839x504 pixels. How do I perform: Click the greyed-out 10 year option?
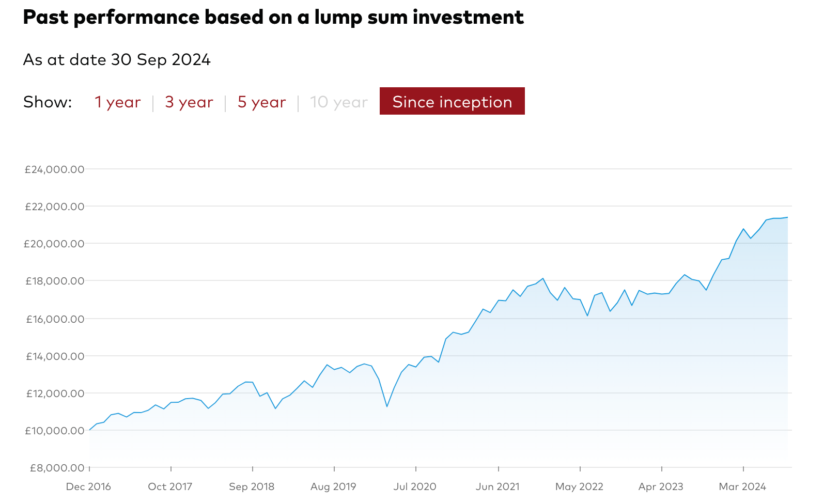[338, 102]
